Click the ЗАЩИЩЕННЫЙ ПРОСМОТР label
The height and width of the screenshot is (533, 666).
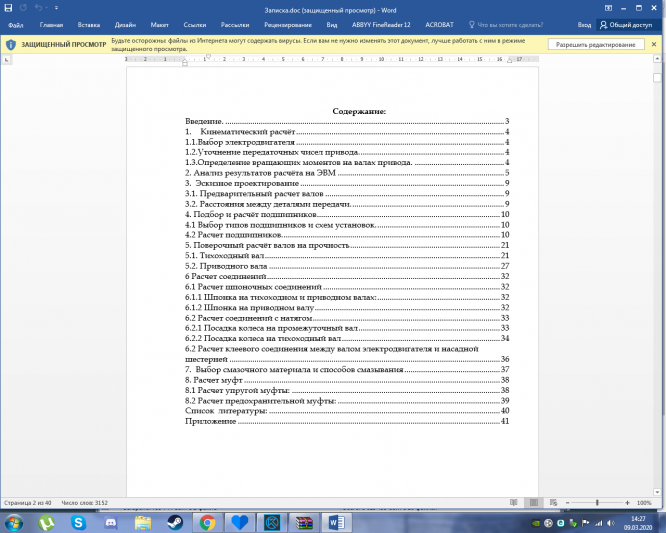coord(64,45)
